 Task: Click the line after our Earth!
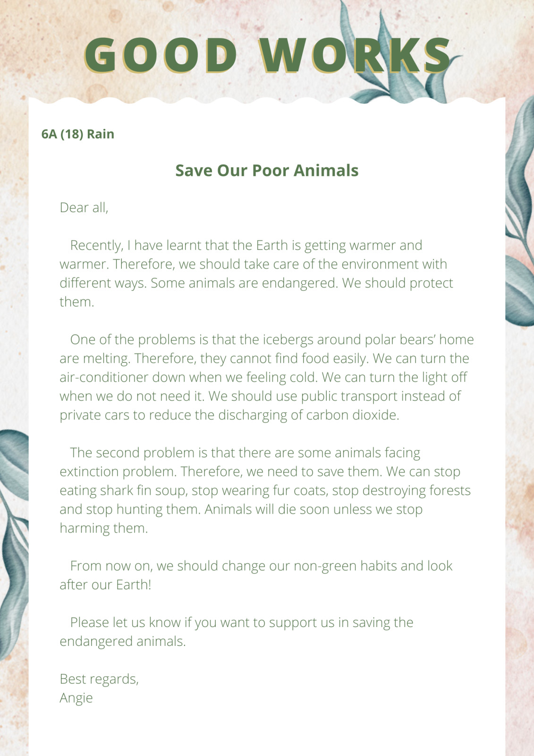pos(105,585)
